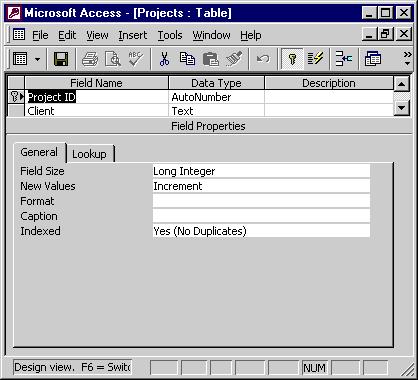
Task: Click the empty Caption property box
Action: 261,216
